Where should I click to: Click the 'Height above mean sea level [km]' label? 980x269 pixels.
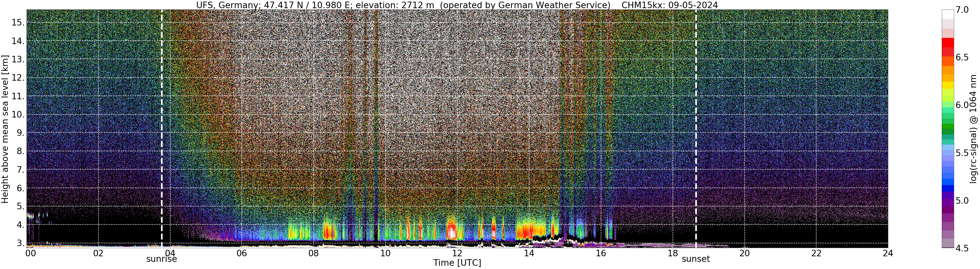pyautogui.click(x=5, y=129)
